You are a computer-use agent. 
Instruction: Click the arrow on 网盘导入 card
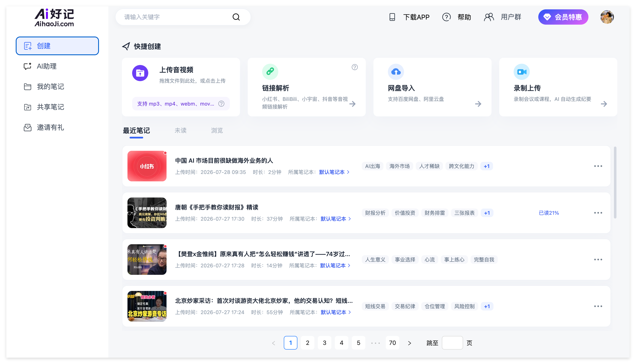[478, 104]
